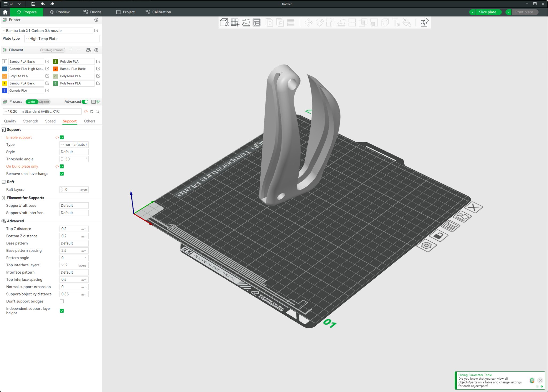Open the Assembly view puzzle icon
The height and width of the screenshot is (392, 548).
(424, 23)
